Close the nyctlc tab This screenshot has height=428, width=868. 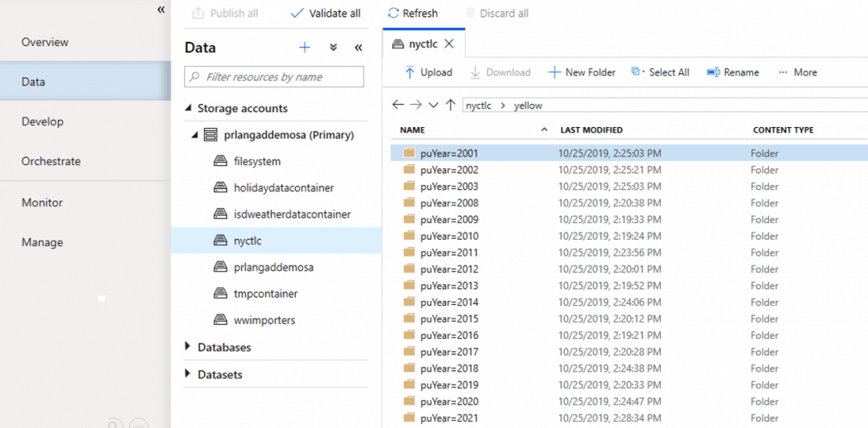point(449,43)
